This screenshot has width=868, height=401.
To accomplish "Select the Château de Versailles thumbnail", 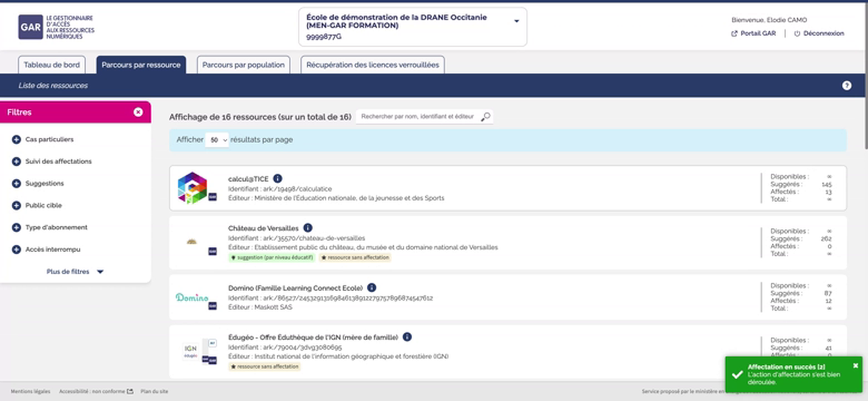I will point(191,242).
